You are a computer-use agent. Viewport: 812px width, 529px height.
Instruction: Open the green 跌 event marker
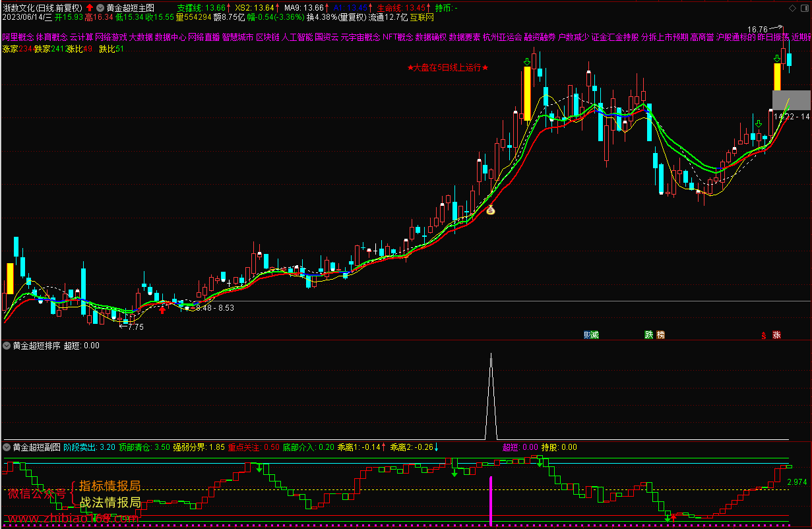649,335
